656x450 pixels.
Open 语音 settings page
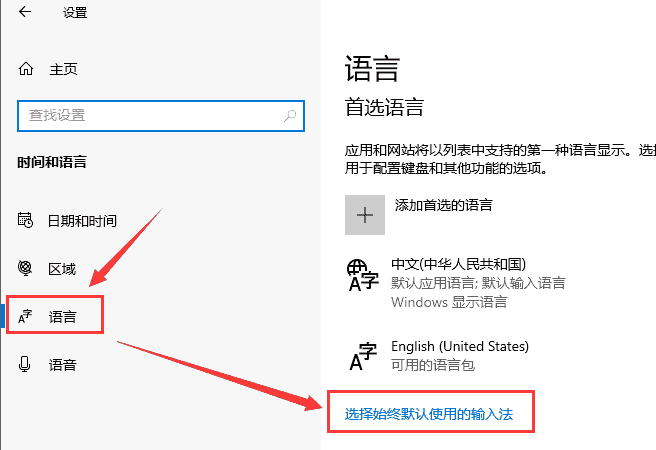click(x=62, y=365)
